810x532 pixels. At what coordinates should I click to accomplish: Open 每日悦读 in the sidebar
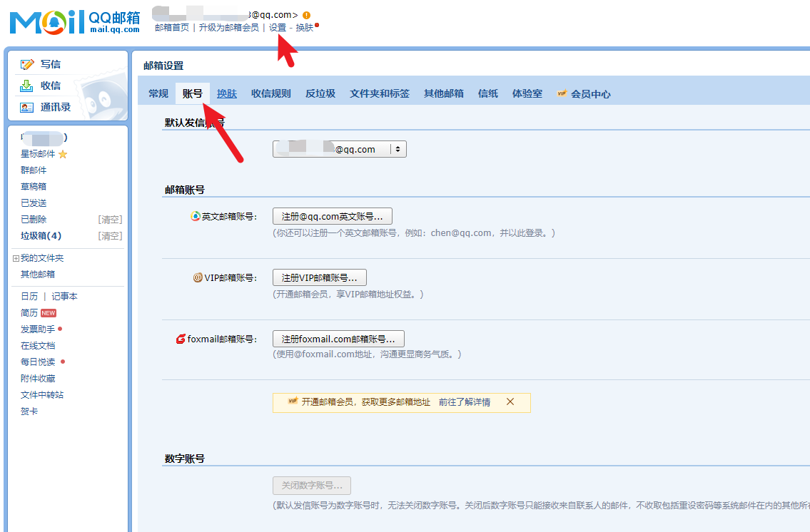pyautogui.click(x=38, y=362)
